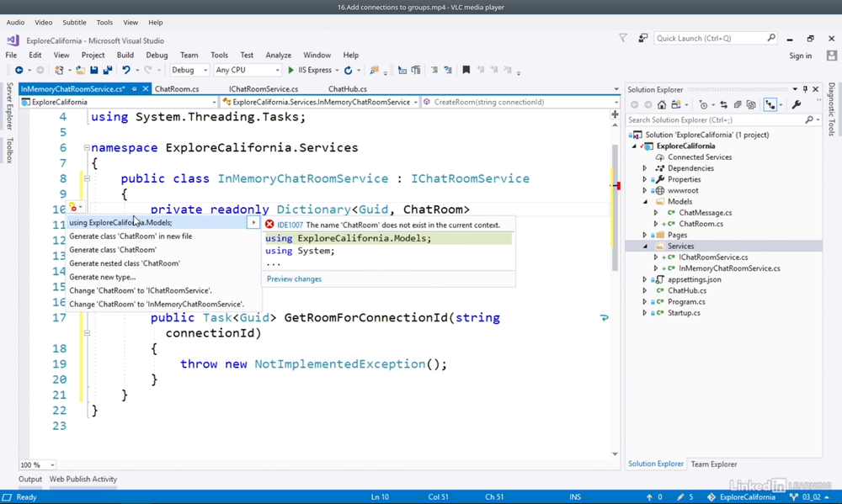Click the Open File folder icon
Image resolution: width=842 pixels, height=504 pixels.
(80, 70)
